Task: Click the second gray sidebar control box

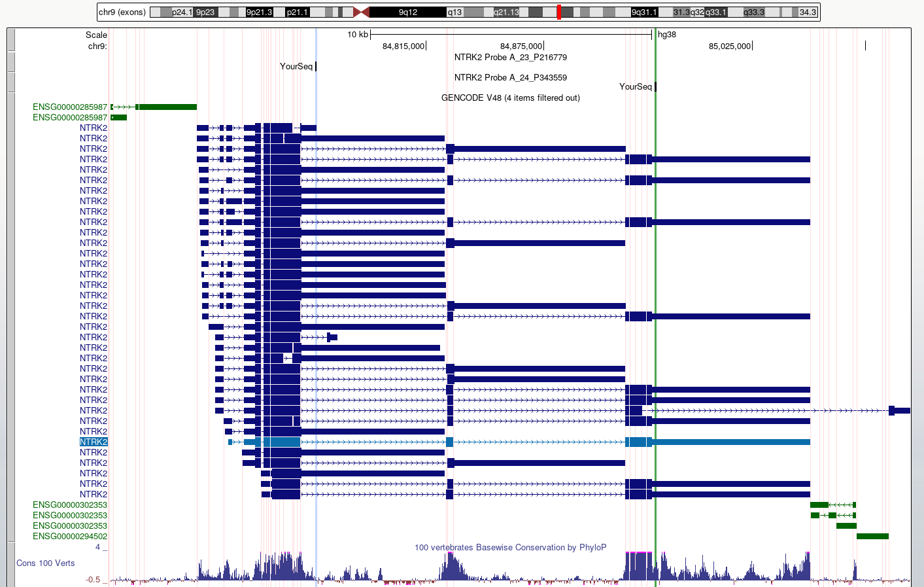Action: click(x=10, y=60)
